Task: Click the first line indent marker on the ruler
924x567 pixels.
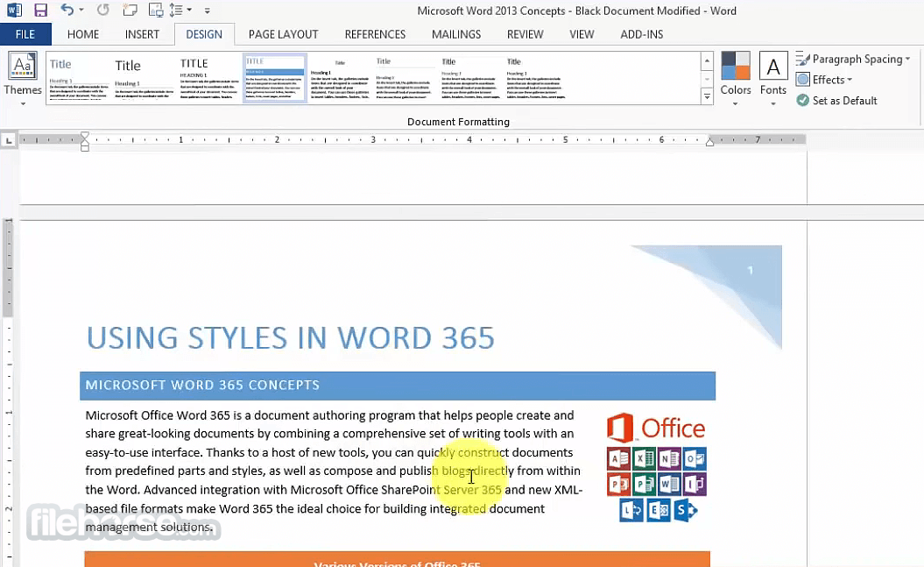Action: (85, 136)
